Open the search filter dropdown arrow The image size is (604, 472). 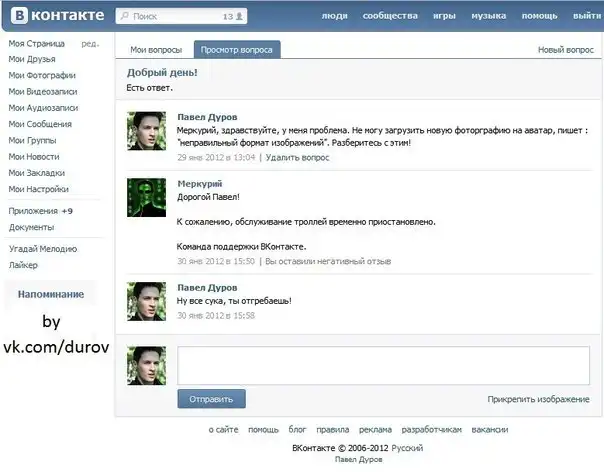241,17
